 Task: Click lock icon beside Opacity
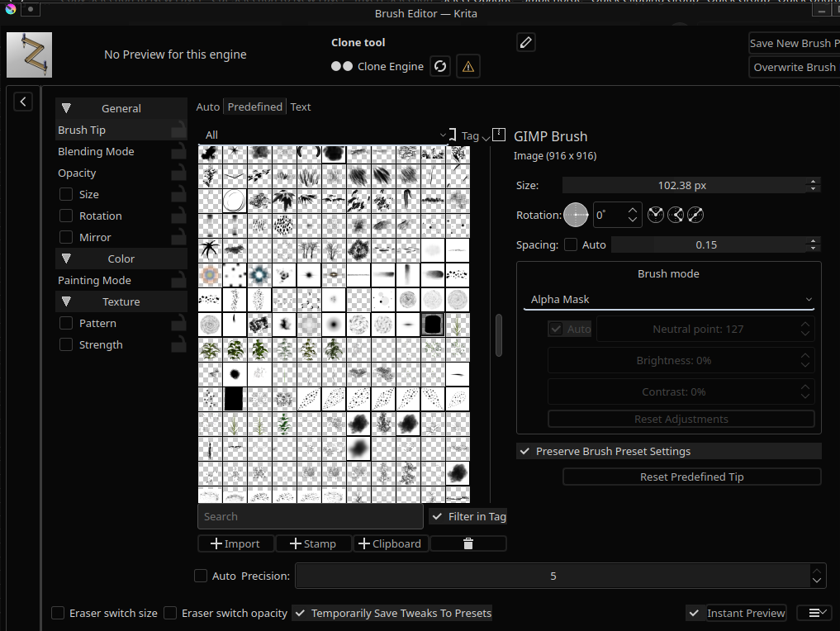179,173
